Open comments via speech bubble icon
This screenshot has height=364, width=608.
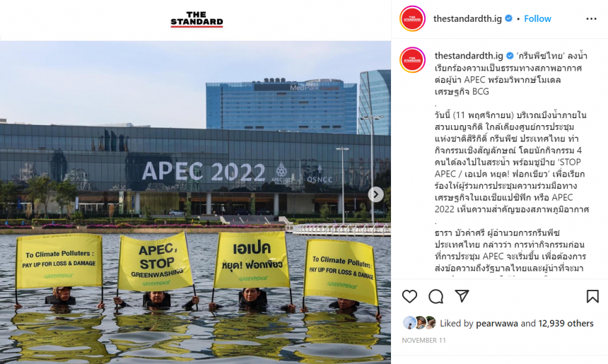coord(435,297)
